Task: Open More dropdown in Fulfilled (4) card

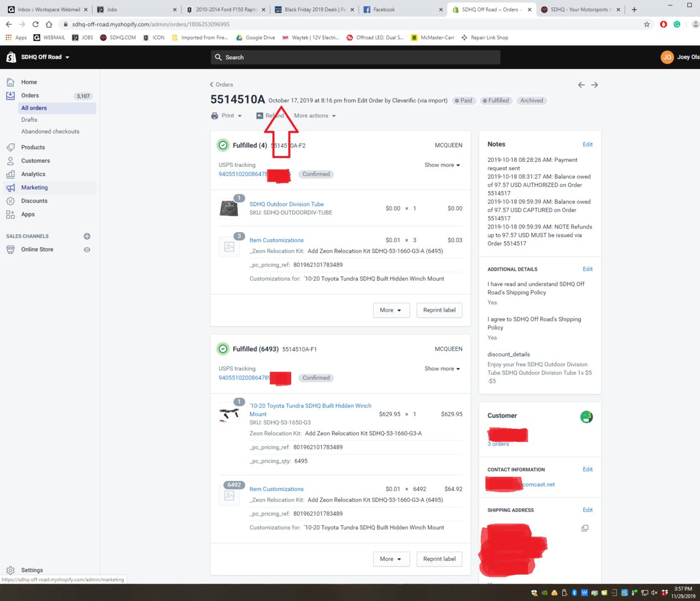Action: click(x=391, y=310)
